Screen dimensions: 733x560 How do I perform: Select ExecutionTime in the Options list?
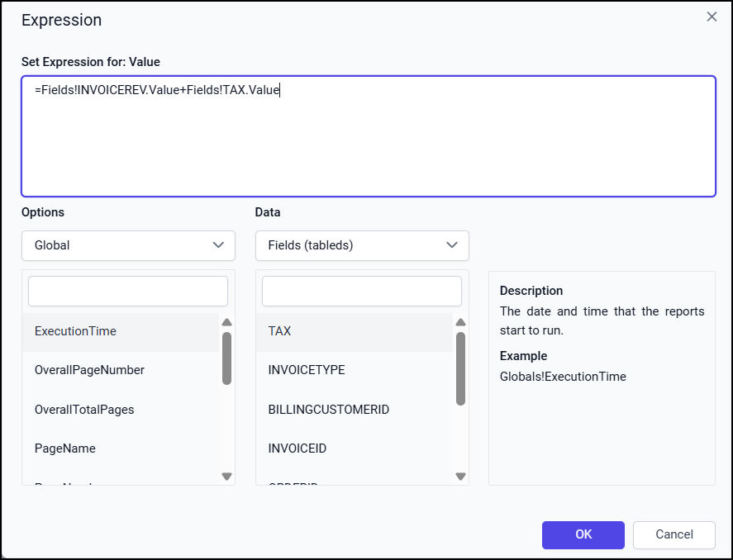coord(76,331)
